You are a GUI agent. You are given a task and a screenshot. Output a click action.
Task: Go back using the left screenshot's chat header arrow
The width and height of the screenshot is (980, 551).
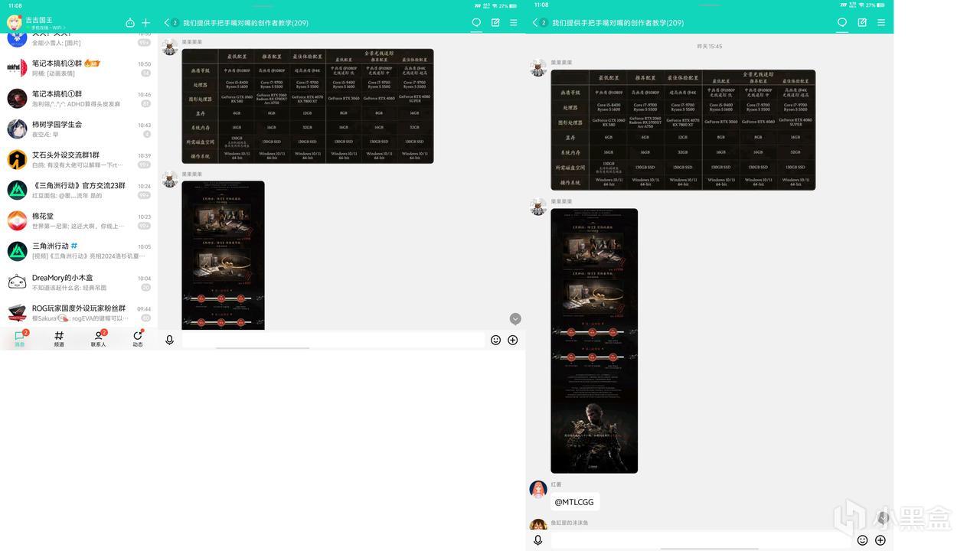click(x=167, y=23)
